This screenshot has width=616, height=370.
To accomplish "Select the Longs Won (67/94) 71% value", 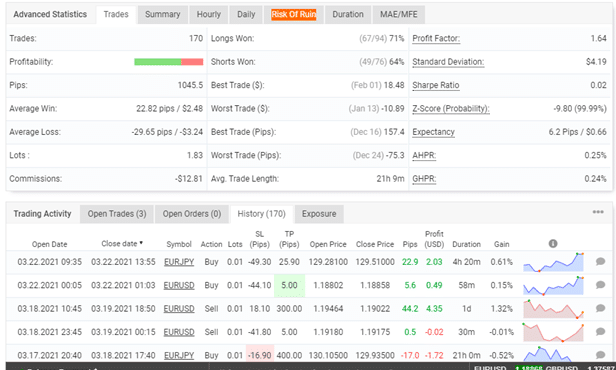I will (381, 38).
